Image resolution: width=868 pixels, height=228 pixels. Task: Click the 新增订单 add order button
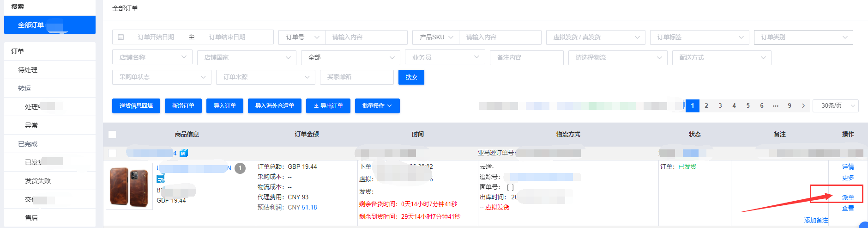tap(183, 106)
